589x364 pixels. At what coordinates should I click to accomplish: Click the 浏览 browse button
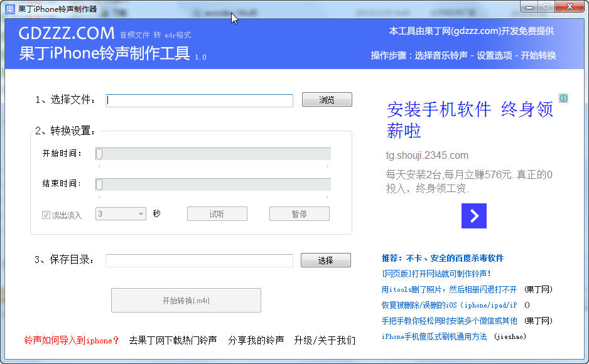pos(327,99)
